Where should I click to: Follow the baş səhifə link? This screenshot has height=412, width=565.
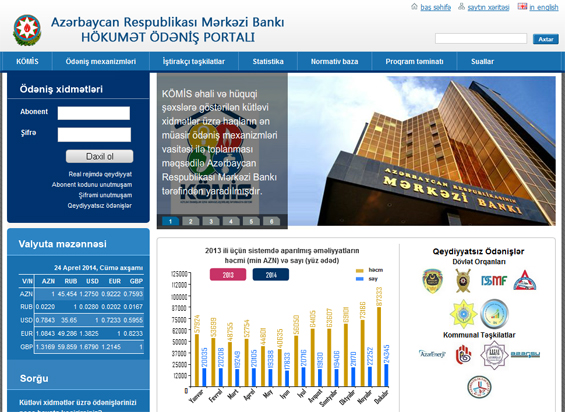(436, 7)
